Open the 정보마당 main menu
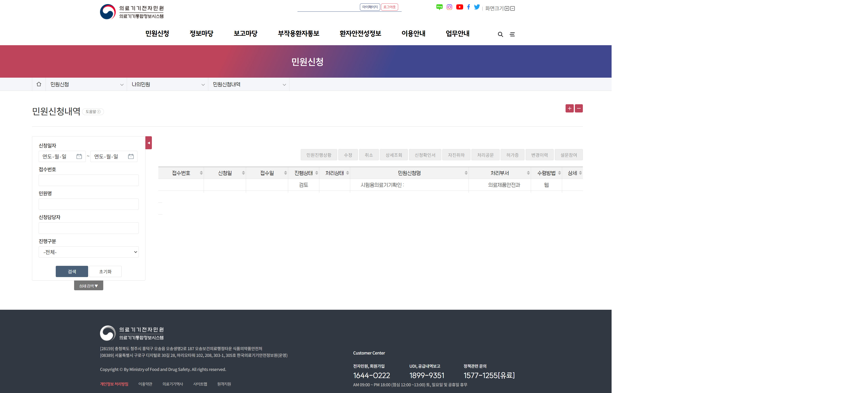The width and height of the screenshot is (868, 393). coord(201,33)
